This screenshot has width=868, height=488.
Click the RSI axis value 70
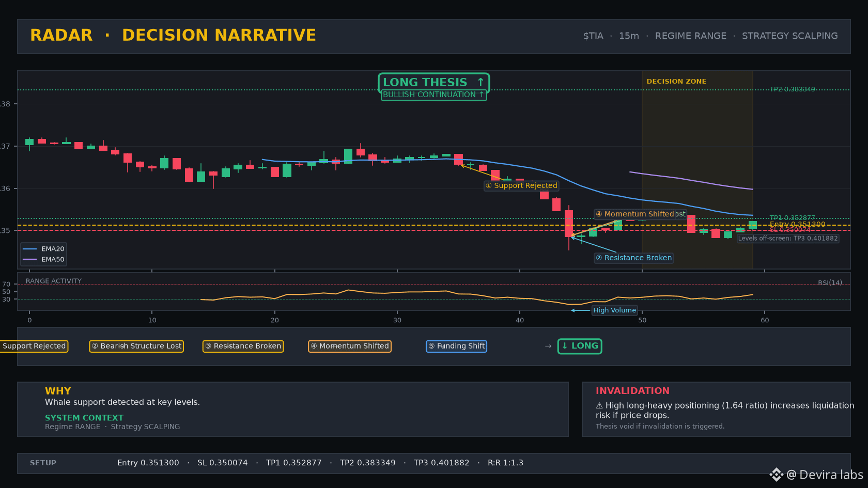coord(6,284)
